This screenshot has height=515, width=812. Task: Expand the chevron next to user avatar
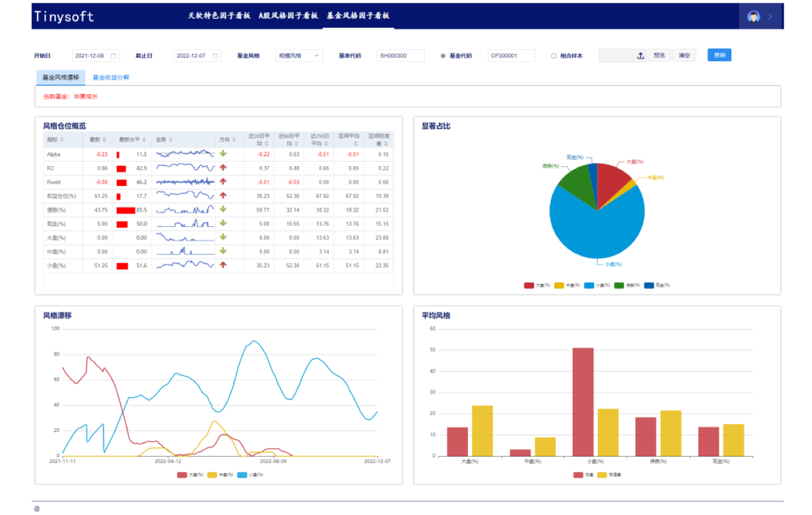770,16
